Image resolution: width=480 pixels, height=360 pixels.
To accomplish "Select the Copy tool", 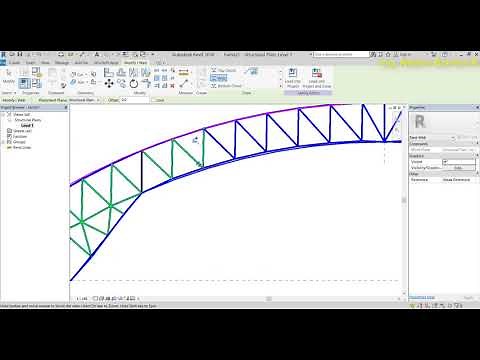I will pos(122,83).
